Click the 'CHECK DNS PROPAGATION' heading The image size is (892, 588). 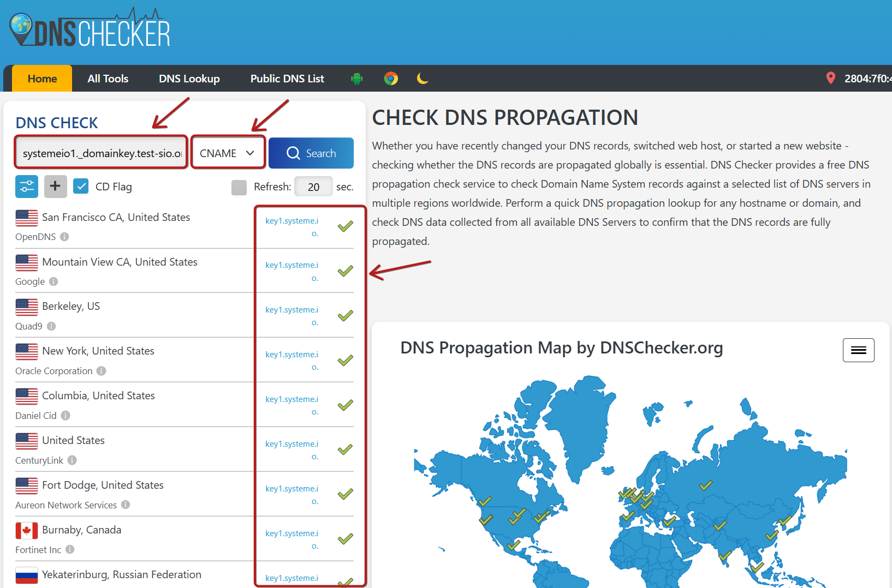[x=505, y=118]
